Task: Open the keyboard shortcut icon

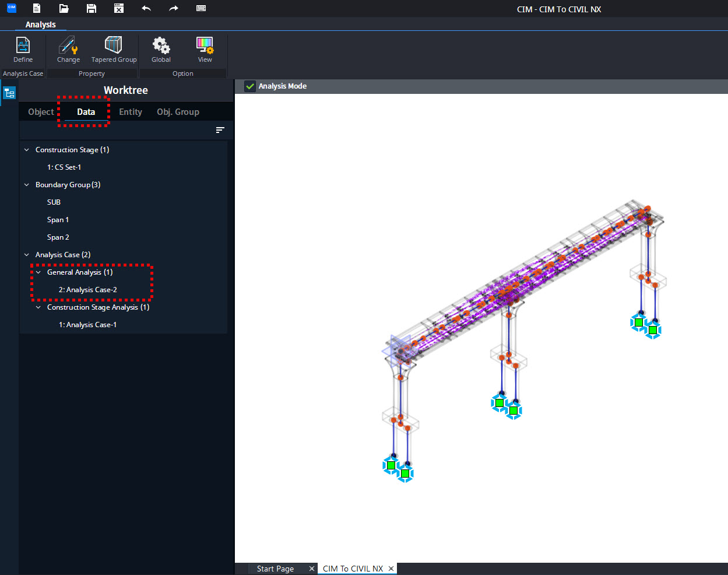Action: pos(201,8)
